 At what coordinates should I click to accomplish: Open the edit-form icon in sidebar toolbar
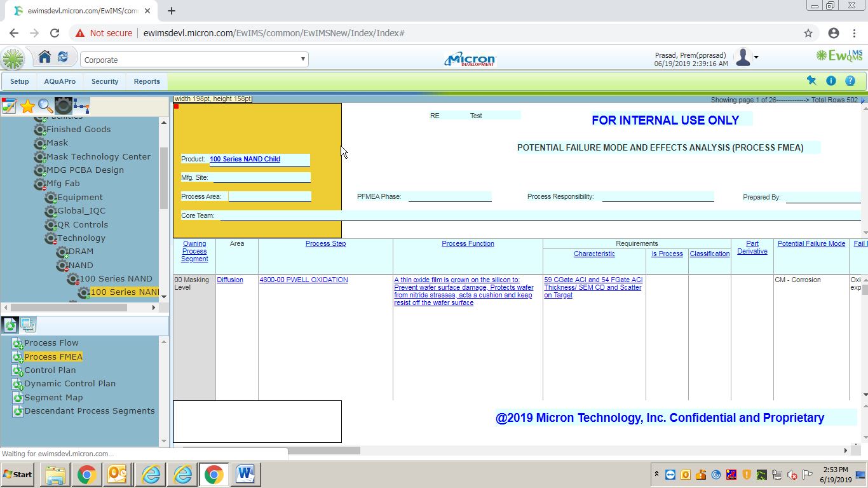(x=9, y=106)
